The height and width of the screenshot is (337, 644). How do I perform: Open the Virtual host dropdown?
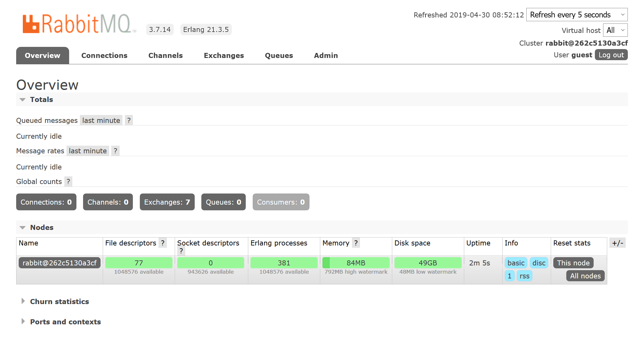pyautogui.click(x=615, y=30)
